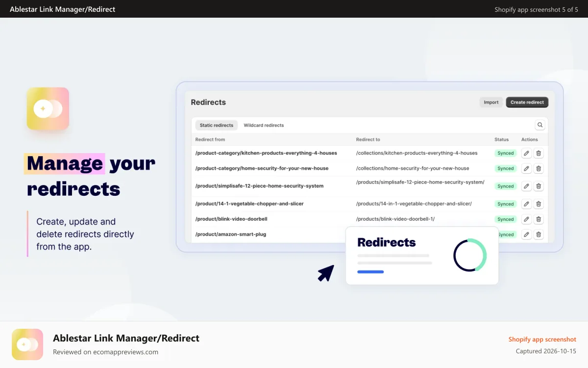Delete the 14-1-vegetable-chopper redirect
The height and width of the screenshot is (368, 588).
tap(539, 204)
